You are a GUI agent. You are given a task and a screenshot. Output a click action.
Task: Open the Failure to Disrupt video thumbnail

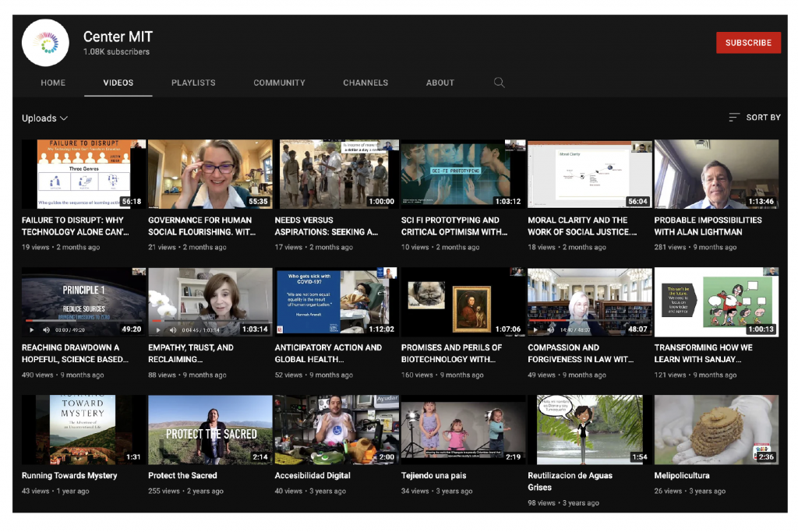83,174
